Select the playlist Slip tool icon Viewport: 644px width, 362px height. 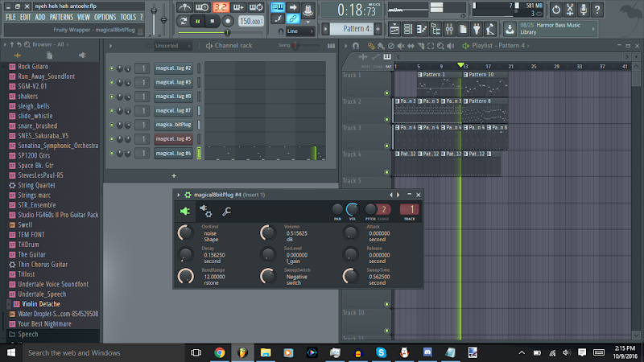411,46
